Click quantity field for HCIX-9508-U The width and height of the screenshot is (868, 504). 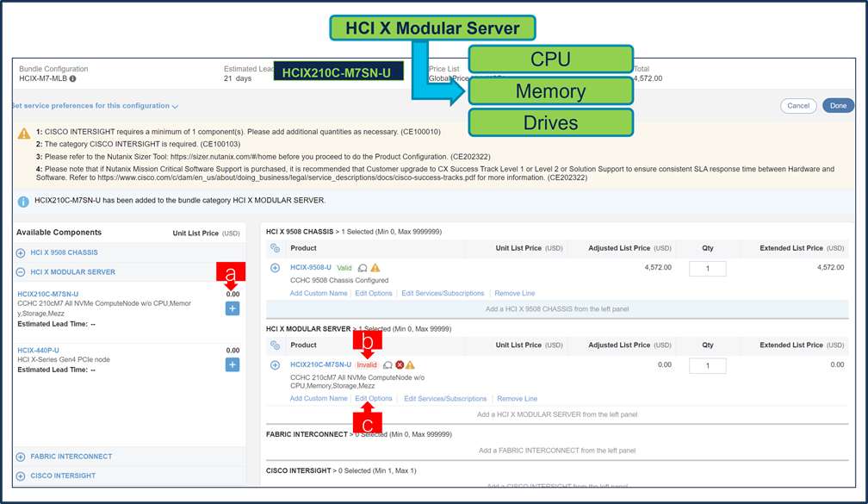pos(708,269)
